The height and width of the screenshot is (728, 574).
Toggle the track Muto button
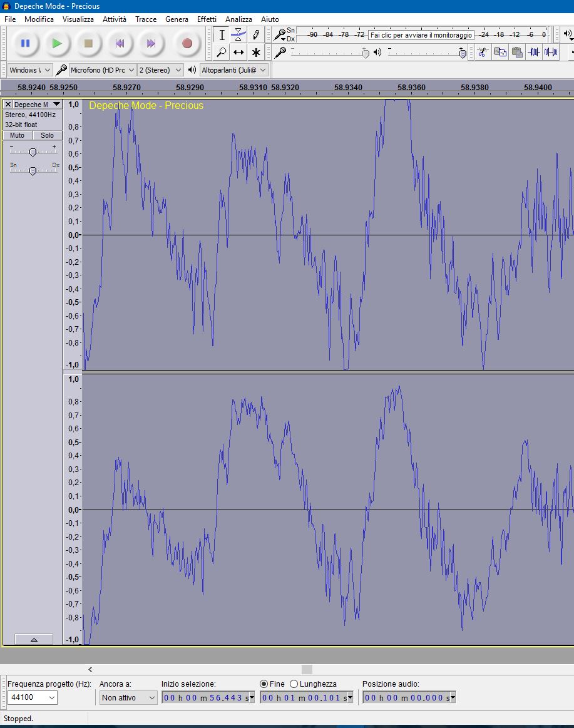[x=17, y=135]
